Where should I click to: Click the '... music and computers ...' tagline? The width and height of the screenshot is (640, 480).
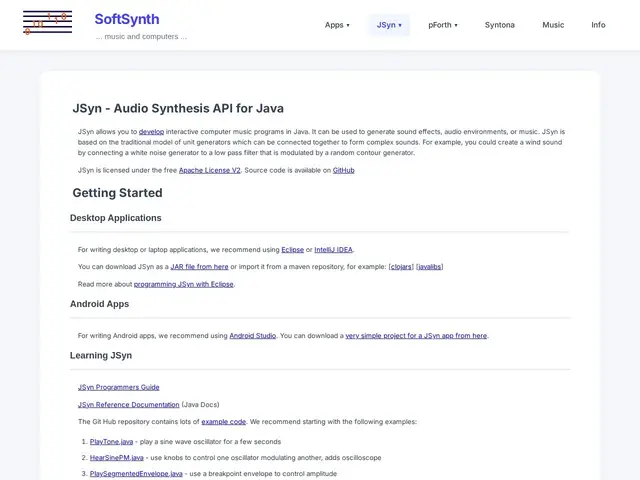pyautogui.click(x=141, y=36)
